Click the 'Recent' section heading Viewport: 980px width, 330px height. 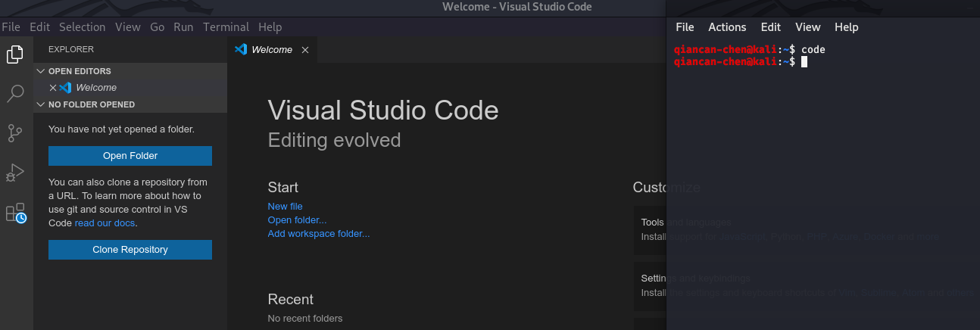point(291,300)
